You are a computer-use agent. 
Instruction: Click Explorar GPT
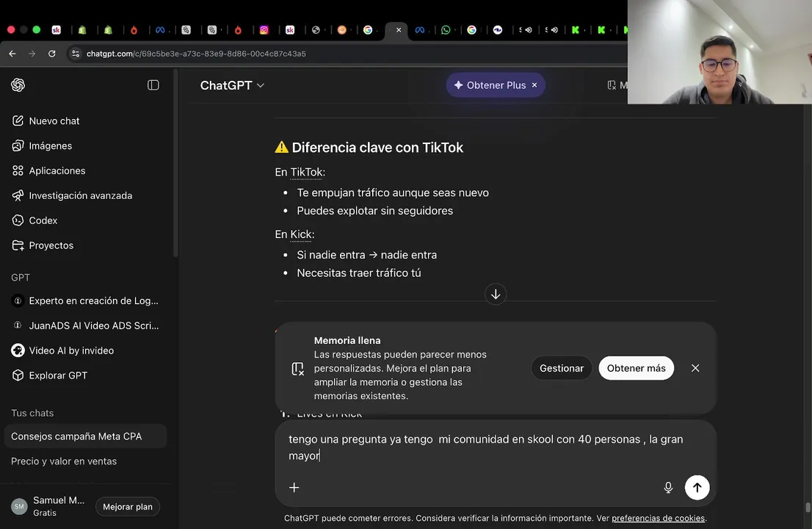click(x=85, y=375)
